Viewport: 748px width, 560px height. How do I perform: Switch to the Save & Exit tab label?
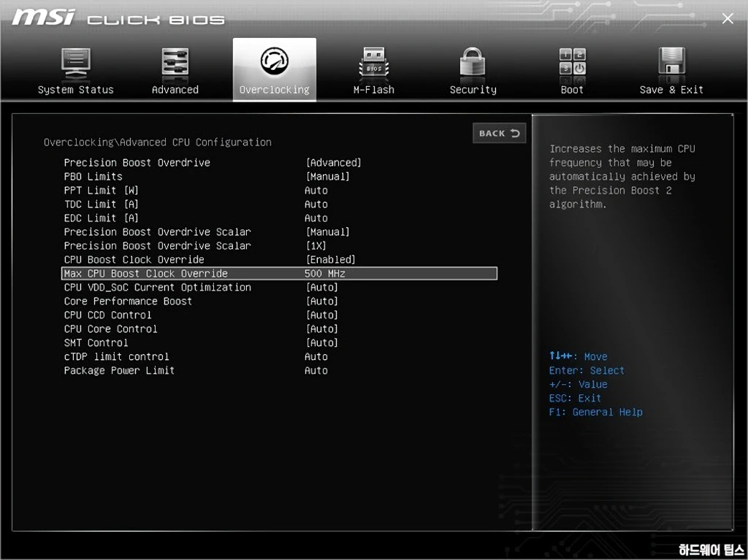point(671,90)
